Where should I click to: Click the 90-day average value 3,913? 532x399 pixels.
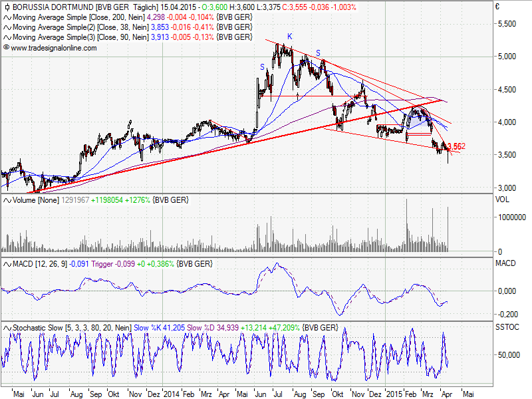[160, 37]
